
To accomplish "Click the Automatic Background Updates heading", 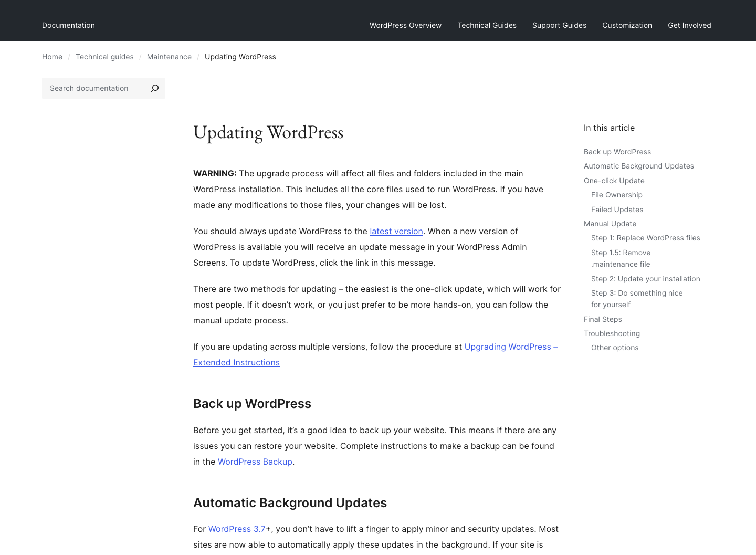I will 290,502.
